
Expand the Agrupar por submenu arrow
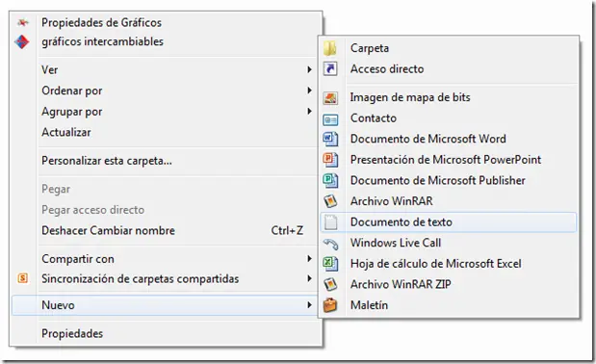coord(309,112)
